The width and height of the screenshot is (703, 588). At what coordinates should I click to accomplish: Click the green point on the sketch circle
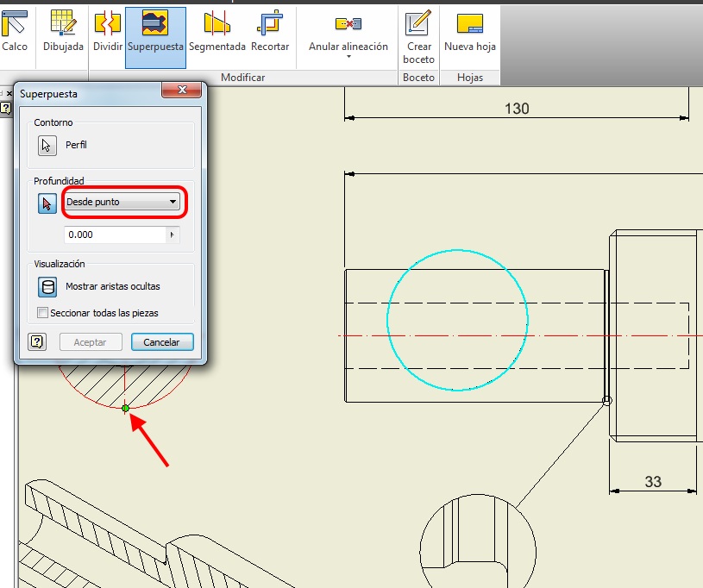tap(126, 408)
